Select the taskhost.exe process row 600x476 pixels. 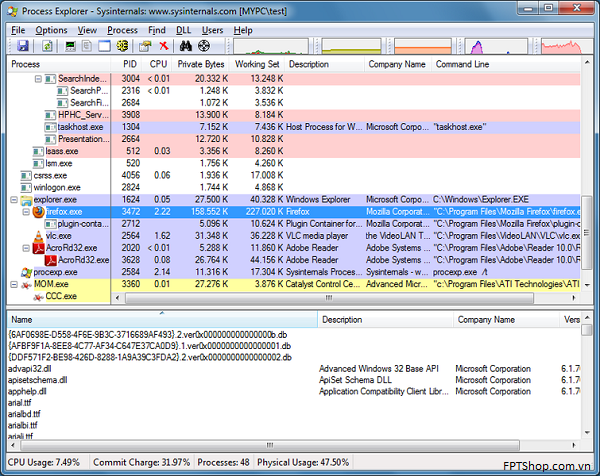294,127
